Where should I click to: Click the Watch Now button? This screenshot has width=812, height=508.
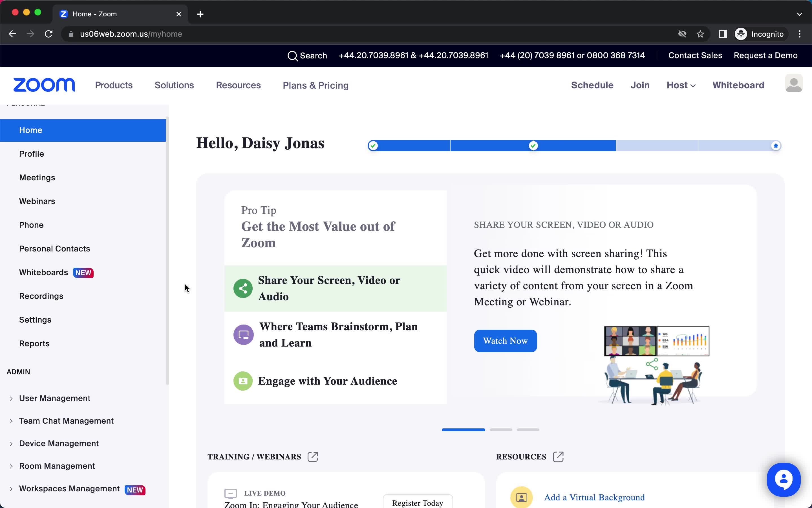(505, 341)
